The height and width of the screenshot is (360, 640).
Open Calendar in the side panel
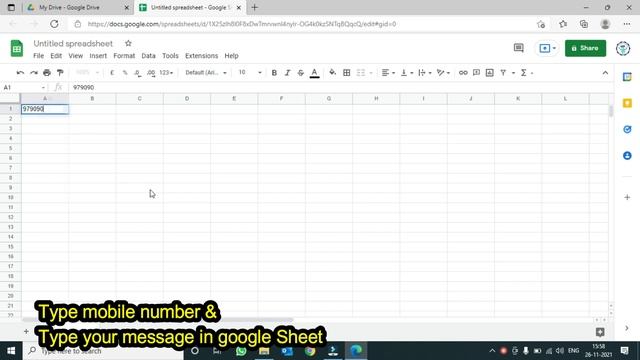[x=627, y=77]
